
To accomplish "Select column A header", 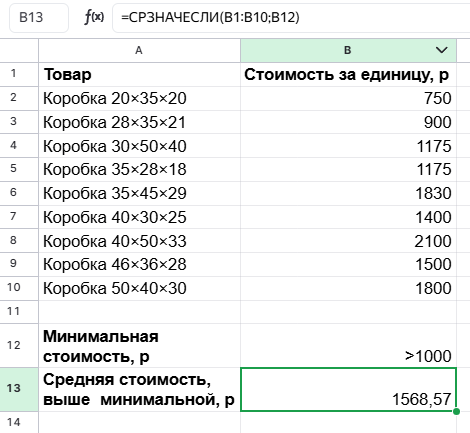I will pos(139,50).
